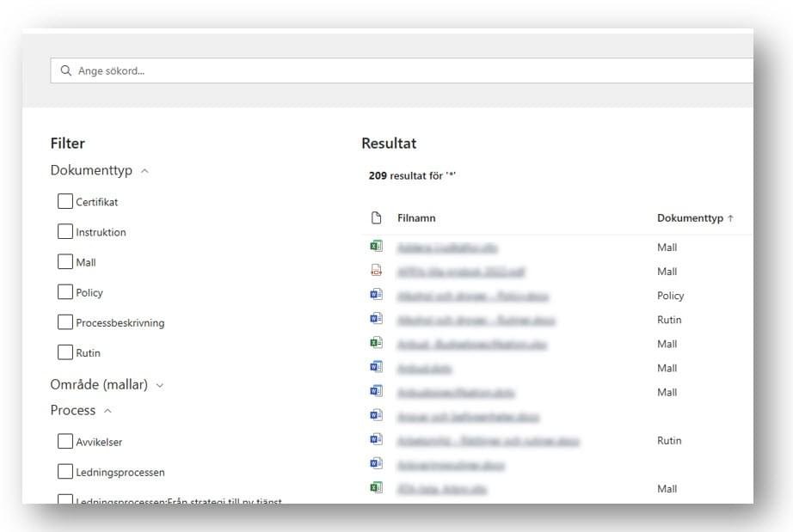Click the Word icon in the Policy row

tap(375, 296)
